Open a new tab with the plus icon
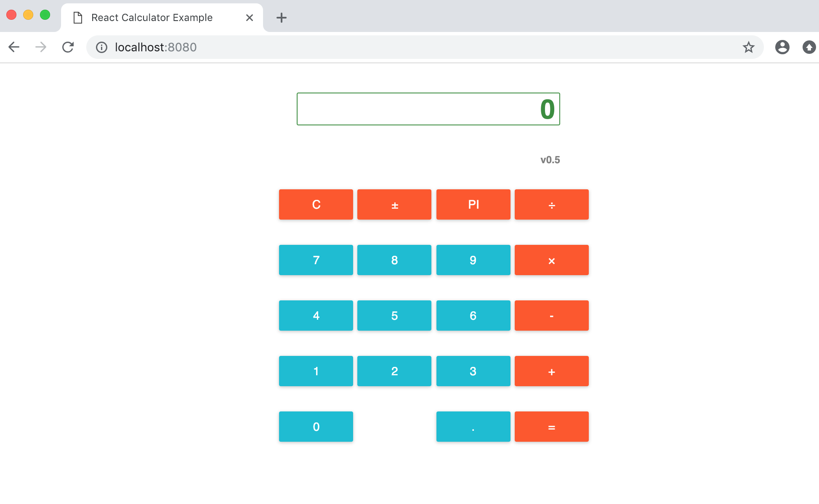This screenshot has width=819, height=504. point(282,18)
